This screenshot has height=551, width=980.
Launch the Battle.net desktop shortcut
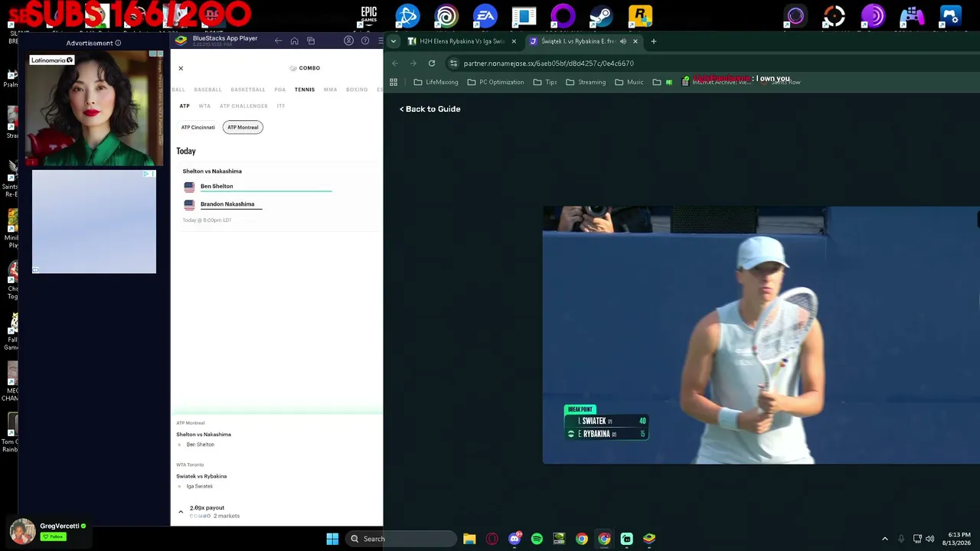coord(407,16)
